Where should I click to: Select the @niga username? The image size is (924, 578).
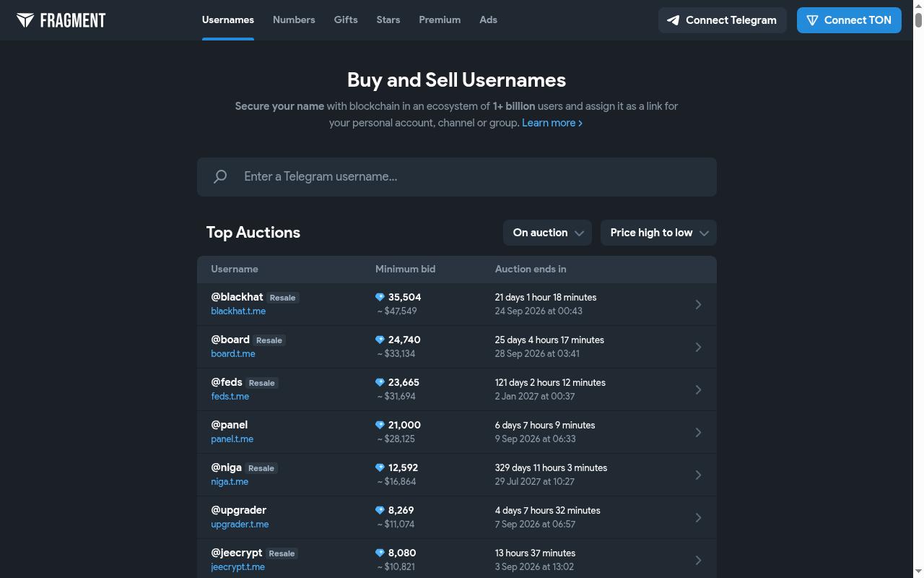pyautogui.click(x=226, y=467)
